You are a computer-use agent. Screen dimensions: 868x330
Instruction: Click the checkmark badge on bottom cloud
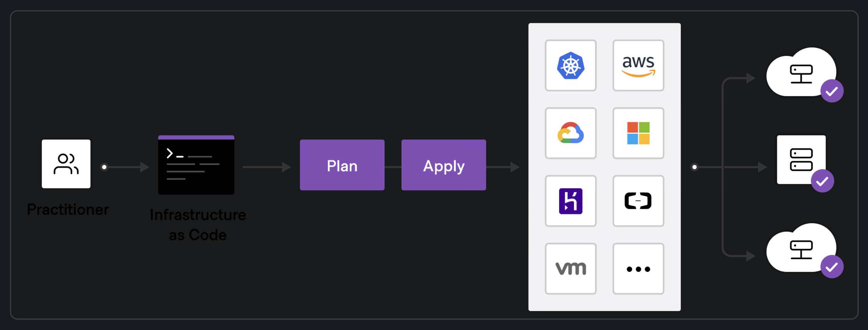[x=832, y=267]
